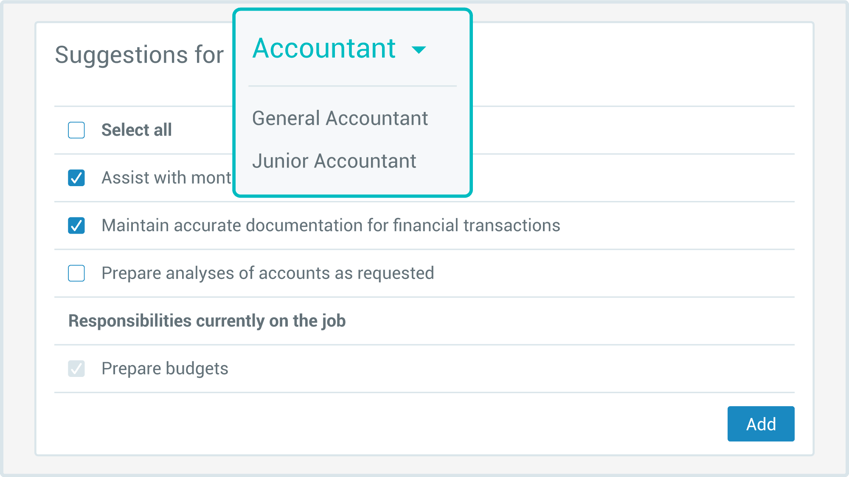Screen dimensions: 849x477
Task: Click the Prepare budgets label text
Action: click(x=164, y=369)
